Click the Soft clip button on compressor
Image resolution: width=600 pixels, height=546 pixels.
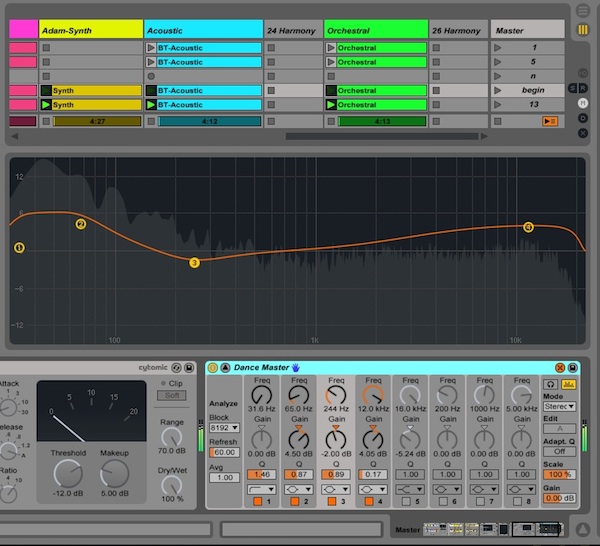(x=170, y=395)
